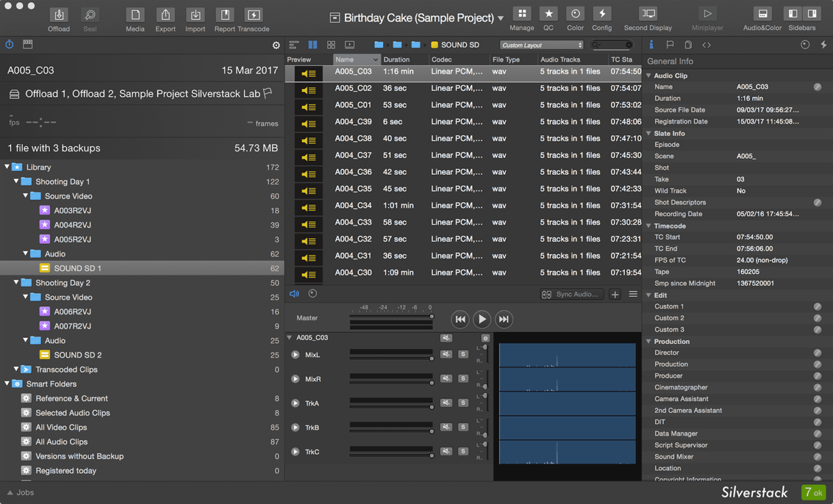Solo the MixR track

(x=463, y=378)
